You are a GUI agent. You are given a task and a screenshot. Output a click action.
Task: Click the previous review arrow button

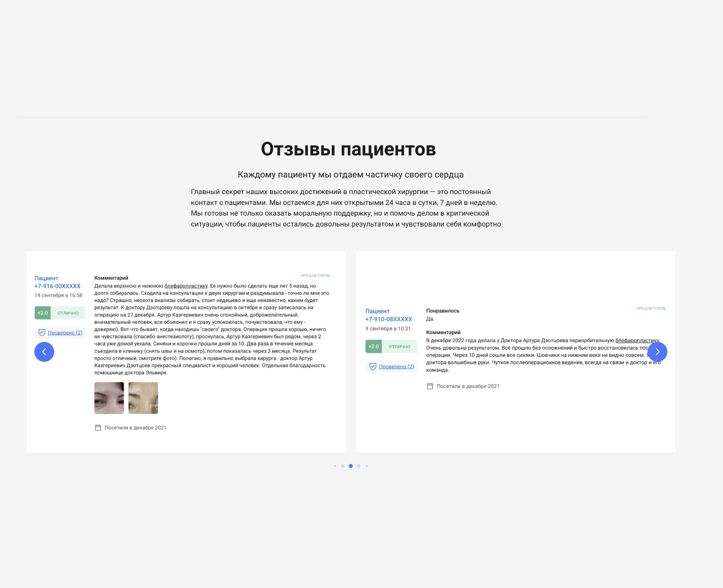pos(44,352)
